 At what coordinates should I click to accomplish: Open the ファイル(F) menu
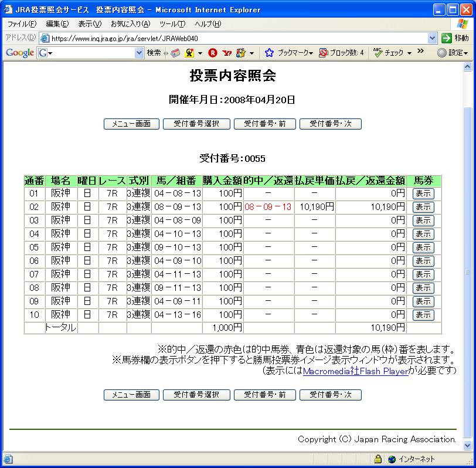click(x=22, y=24)
